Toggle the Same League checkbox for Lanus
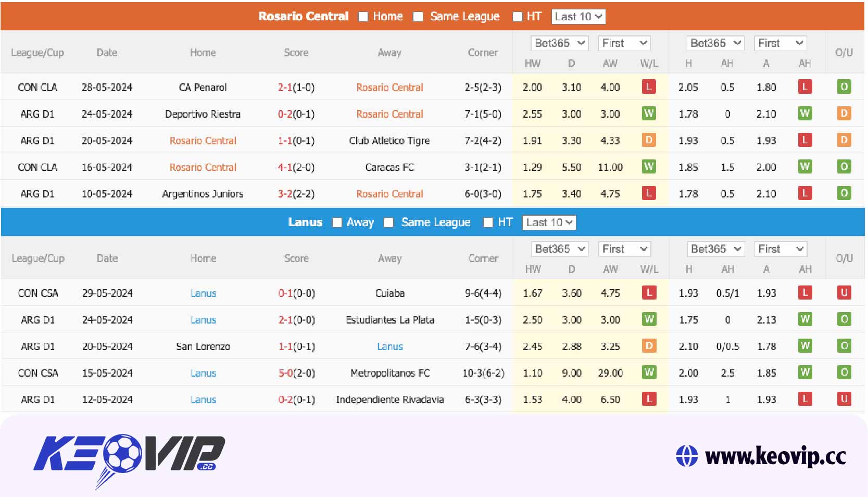Screen dimensions: 868x497 (x=388, y=222)
